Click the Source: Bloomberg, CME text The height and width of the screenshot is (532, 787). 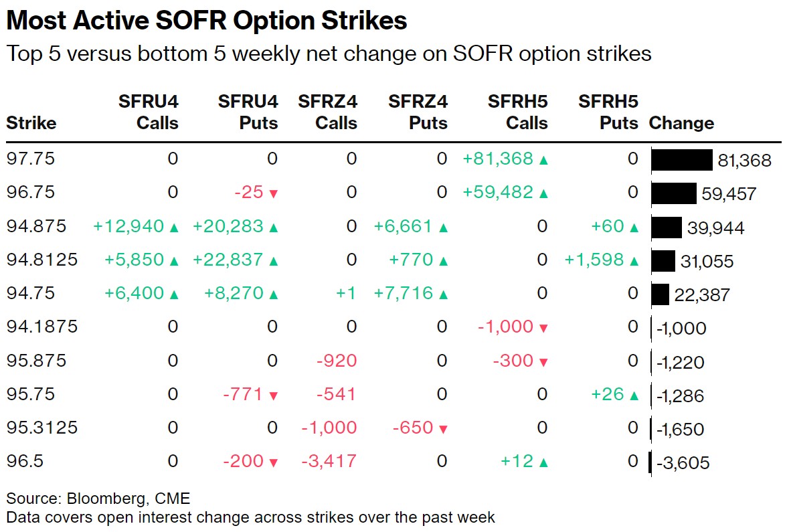(98, 499)
